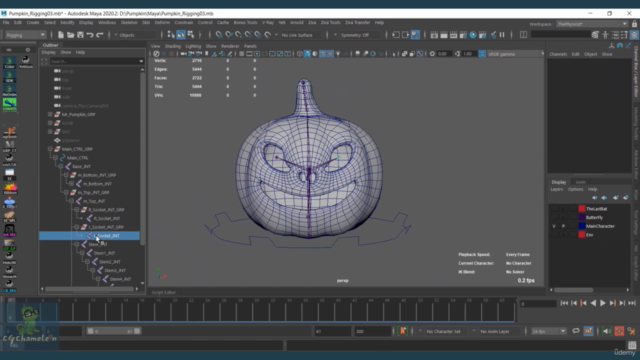Toggle visibility V box of MainCharacter layer

pyautogui.click(x=554, y=226)
